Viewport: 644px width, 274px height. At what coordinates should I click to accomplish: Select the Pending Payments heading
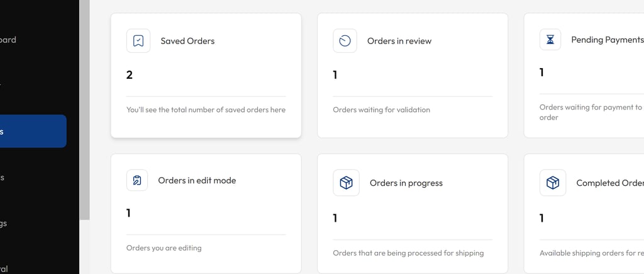coord(606,40)
